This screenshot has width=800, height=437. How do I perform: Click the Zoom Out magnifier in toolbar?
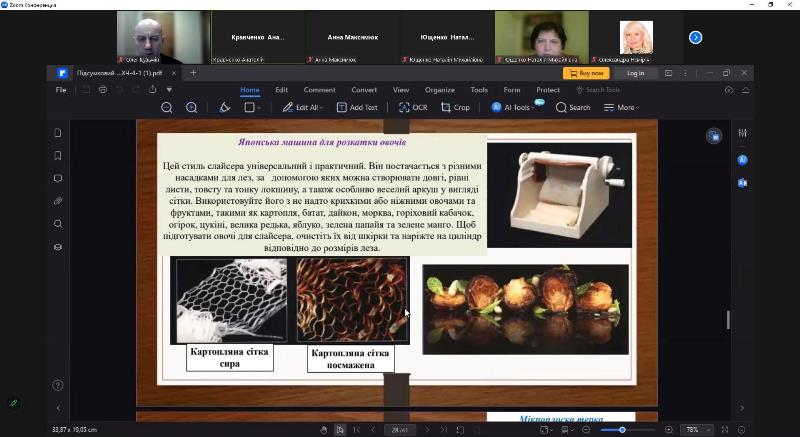pos(166,108)
